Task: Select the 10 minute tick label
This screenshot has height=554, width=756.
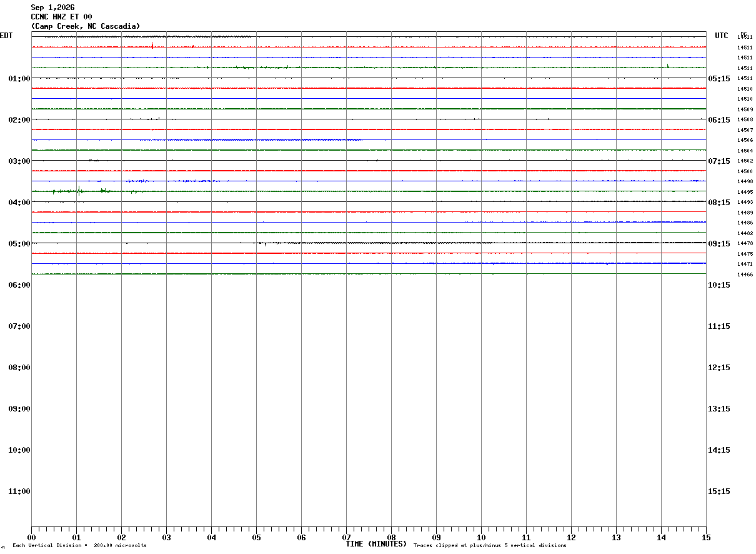Action: pos(481,538)
